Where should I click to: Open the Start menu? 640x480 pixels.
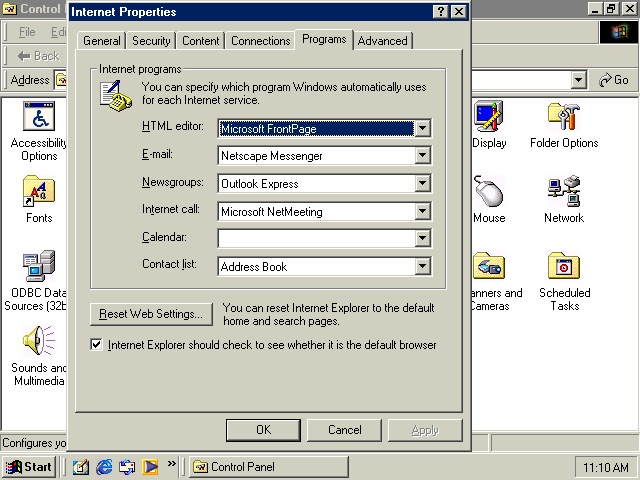pyautogui.click(x=29, y=467)
